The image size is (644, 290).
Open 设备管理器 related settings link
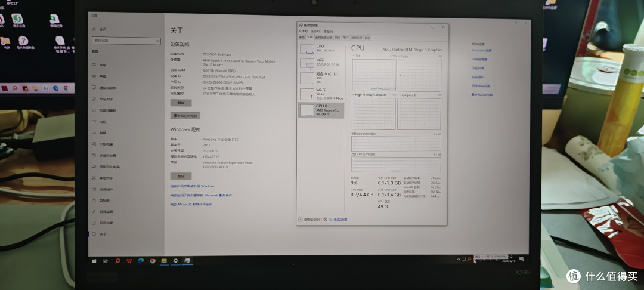click(479, 59)
